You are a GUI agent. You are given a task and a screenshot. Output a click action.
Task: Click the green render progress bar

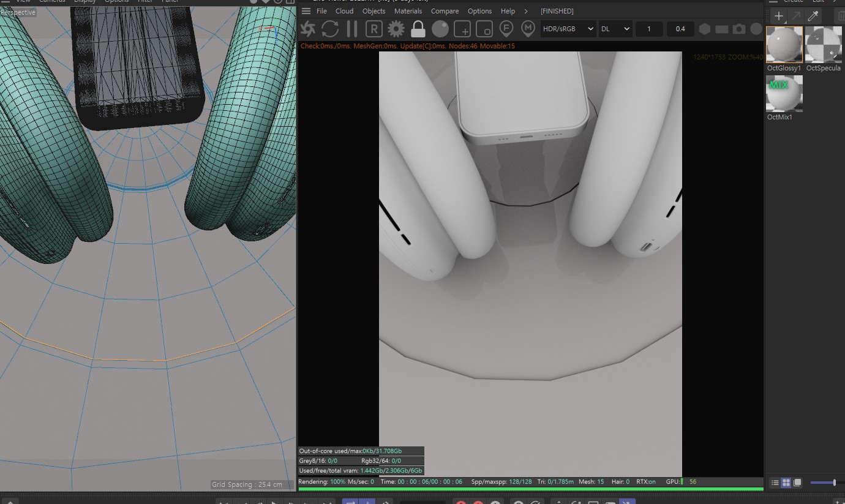[x=531, y=489]
